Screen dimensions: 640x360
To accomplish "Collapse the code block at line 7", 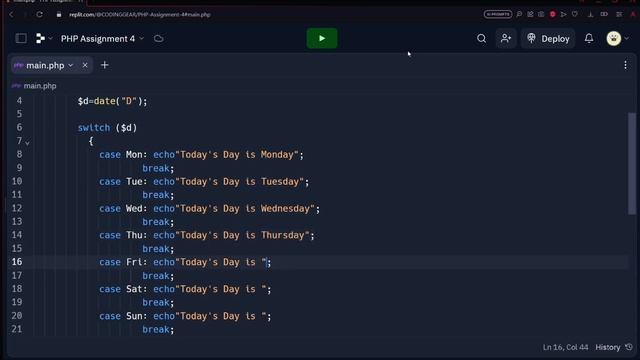I will (x=27, y=143).
